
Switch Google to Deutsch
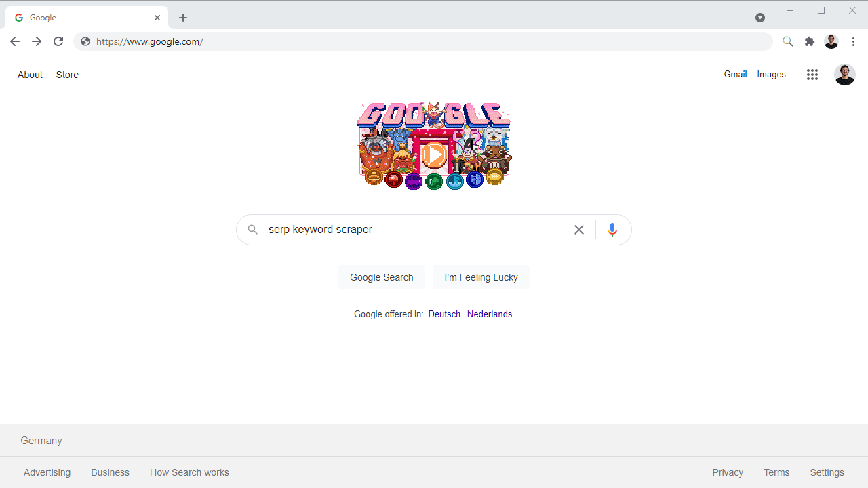tap(444, 314)
